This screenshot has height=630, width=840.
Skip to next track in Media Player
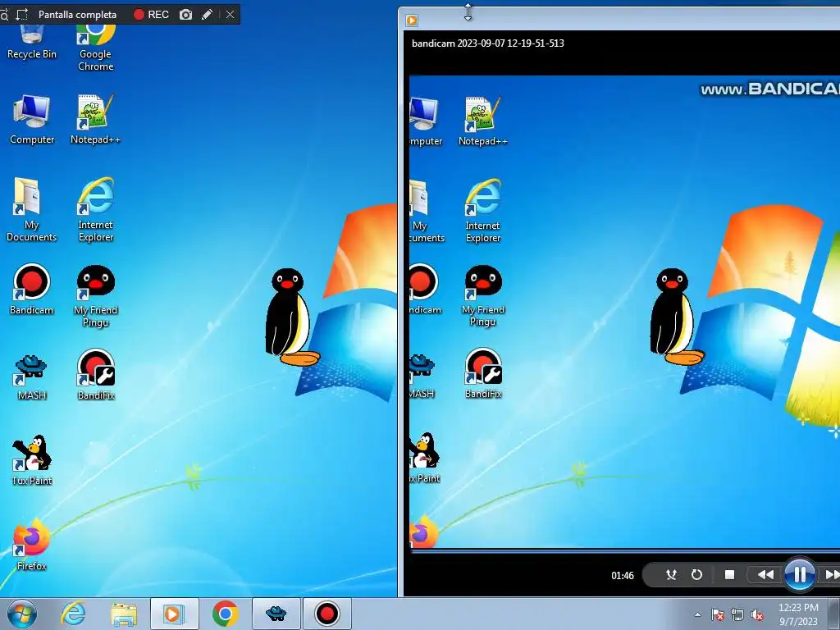832,575
